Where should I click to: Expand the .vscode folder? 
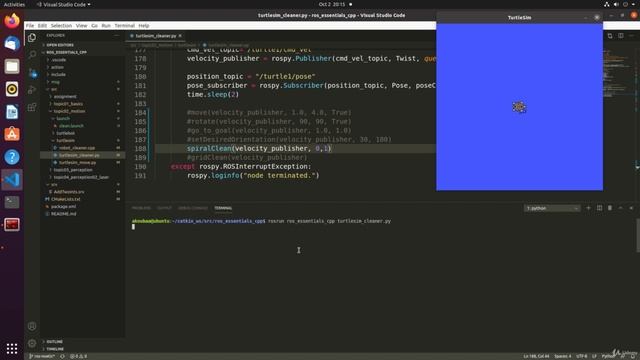click(59, 60)
